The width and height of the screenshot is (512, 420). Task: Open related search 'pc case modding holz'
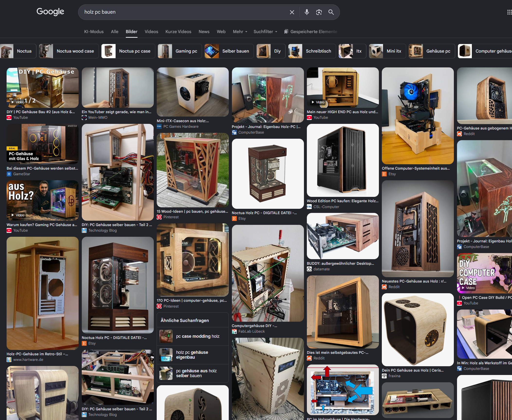tap(193, 336)
